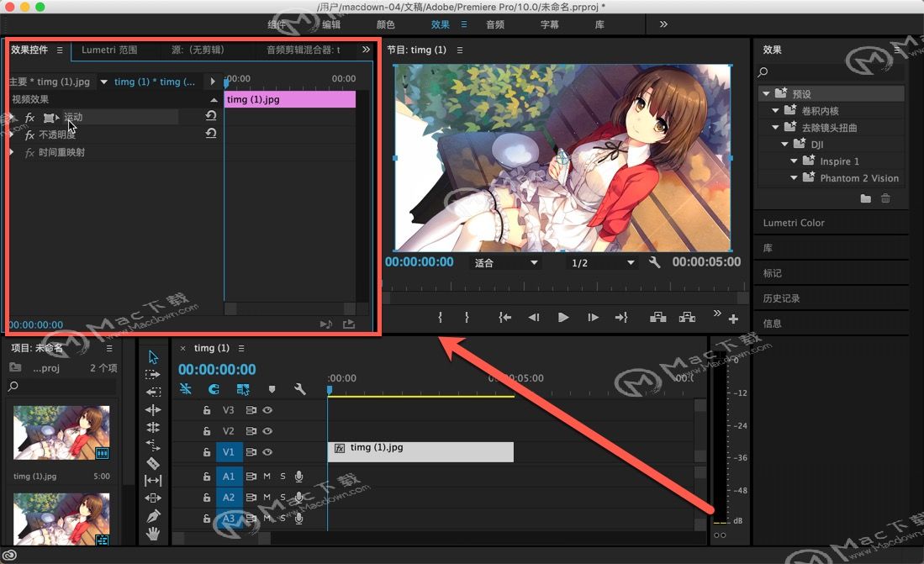Viewport: 924px width, 564px height.
Task: Step back one frame
Action: [x=534, y=318]
